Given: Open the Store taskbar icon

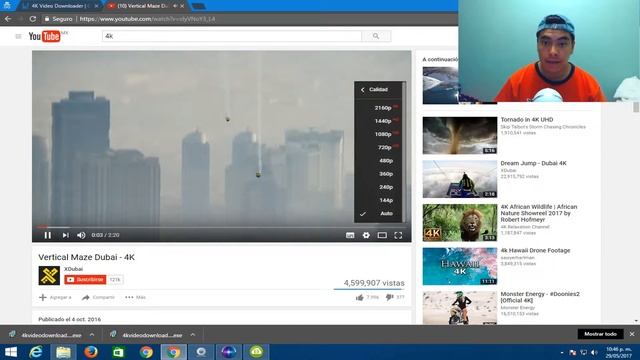Looking at the screenshot, I should point(118,352).
